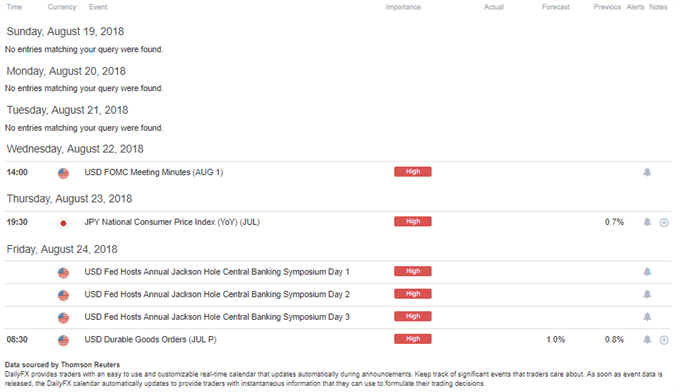Expand JPY National Consumer Price Index event details
680x392 pixels.
pos(338,222)
